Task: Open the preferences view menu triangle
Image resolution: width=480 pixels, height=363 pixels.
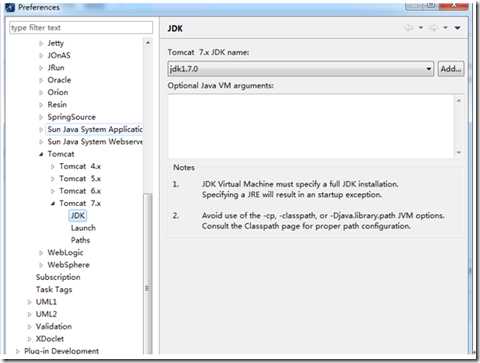Action: point(458,28)
